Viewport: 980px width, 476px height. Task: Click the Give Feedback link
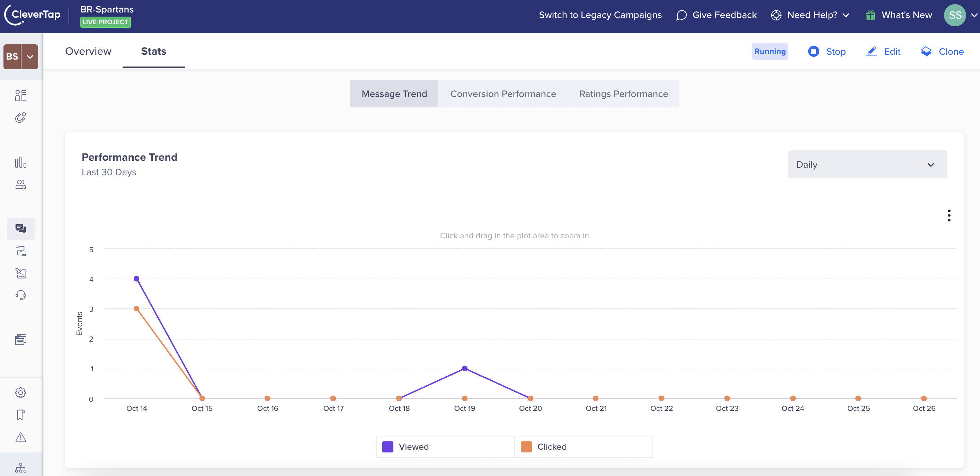click(x=724, y=15)
